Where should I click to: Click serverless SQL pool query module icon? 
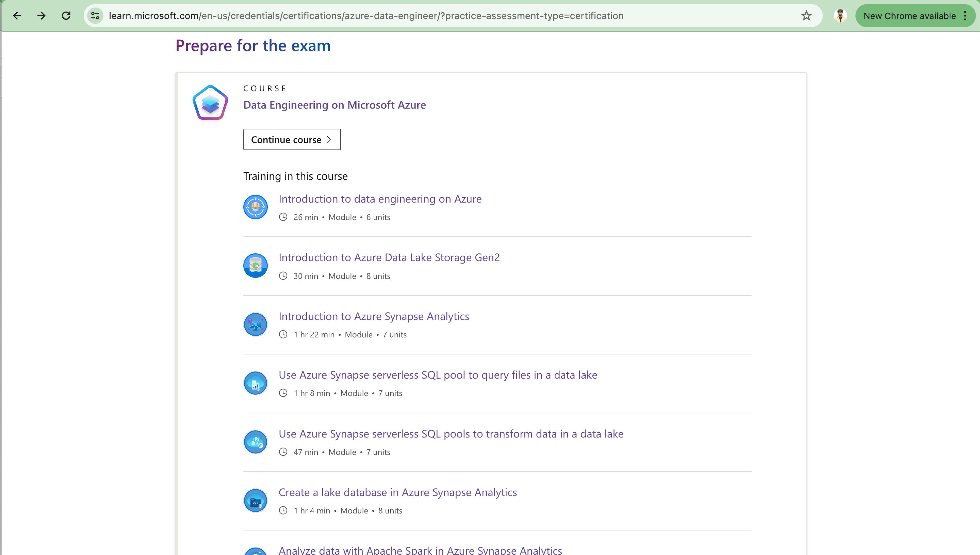[x=255, y=383]
